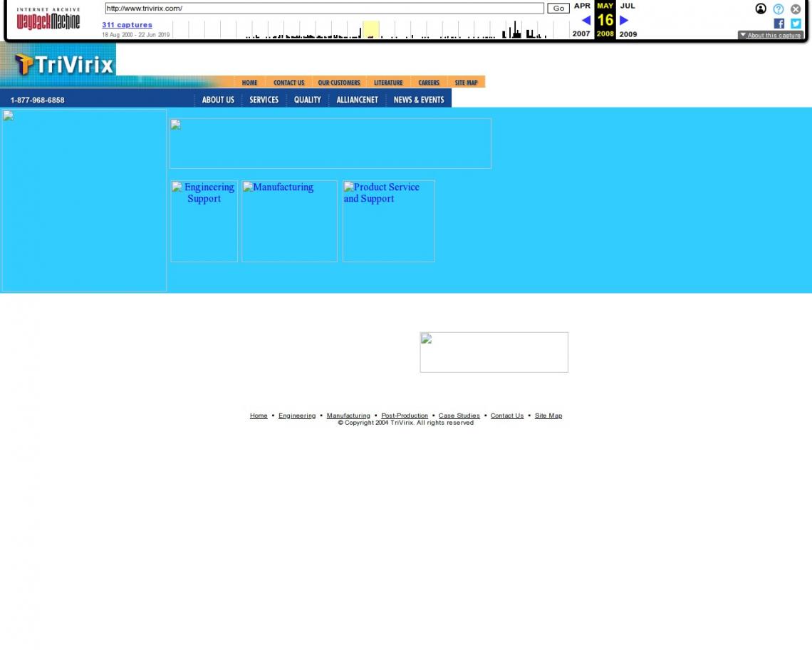Go to previous capture arrow
The image size is (812, 650).
[x=586, y=20]
